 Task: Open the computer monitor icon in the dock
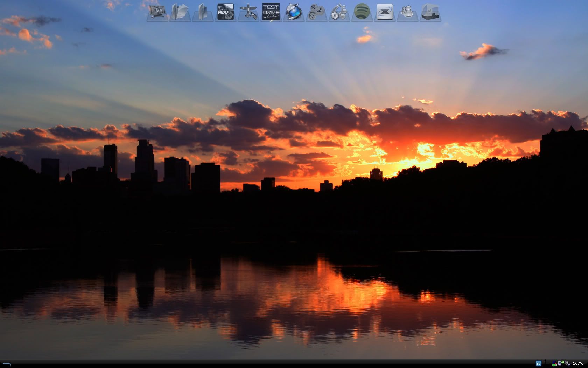[x=157, y=12]
